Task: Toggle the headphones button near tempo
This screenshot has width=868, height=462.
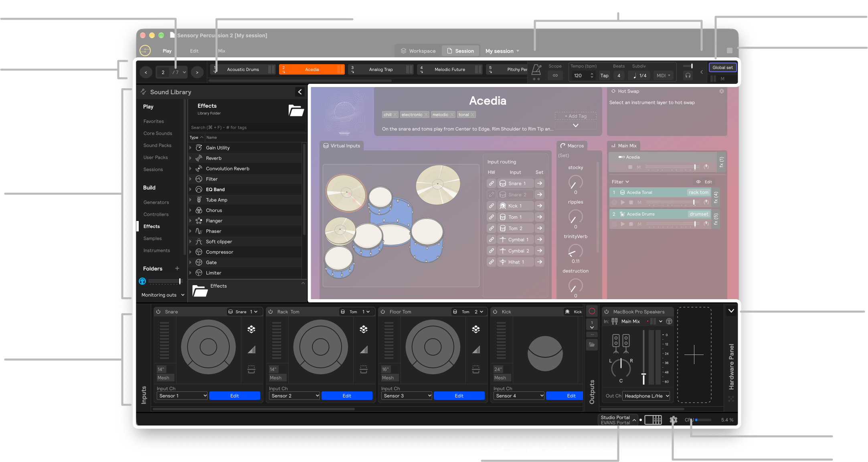Action: pos(688,75)
